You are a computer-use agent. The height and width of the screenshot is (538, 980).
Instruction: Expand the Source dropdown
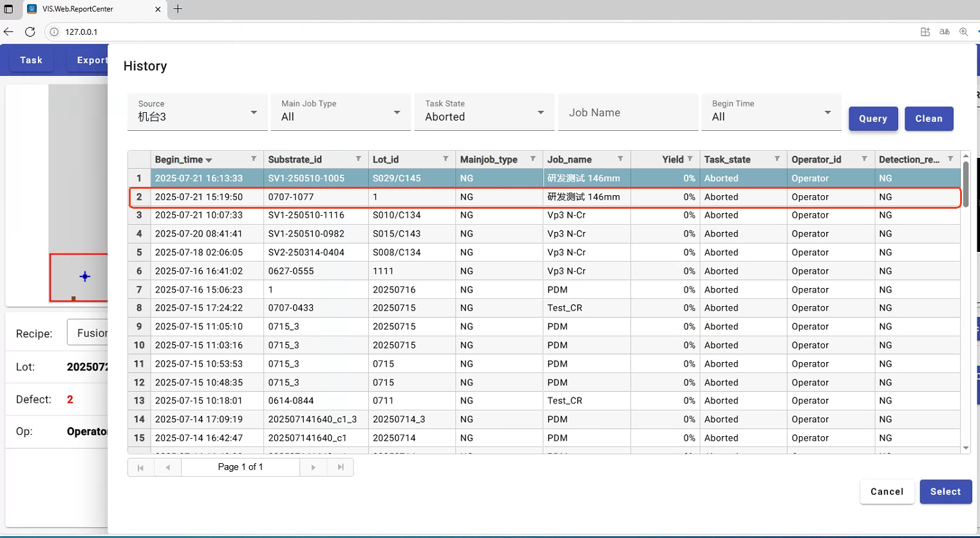197,112
